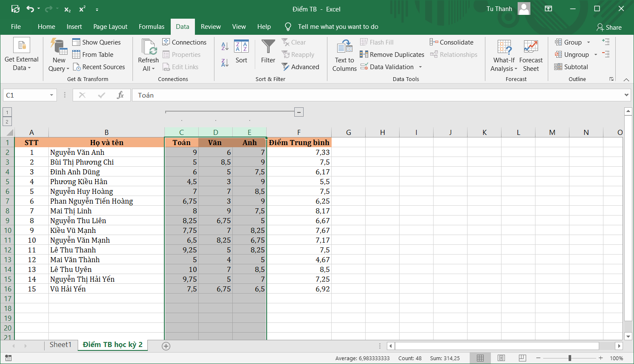Screen dimensions: 634x364
Task: Open the Forecast Sheet tool
Action: pyautogui.click(x=531, y=55)
